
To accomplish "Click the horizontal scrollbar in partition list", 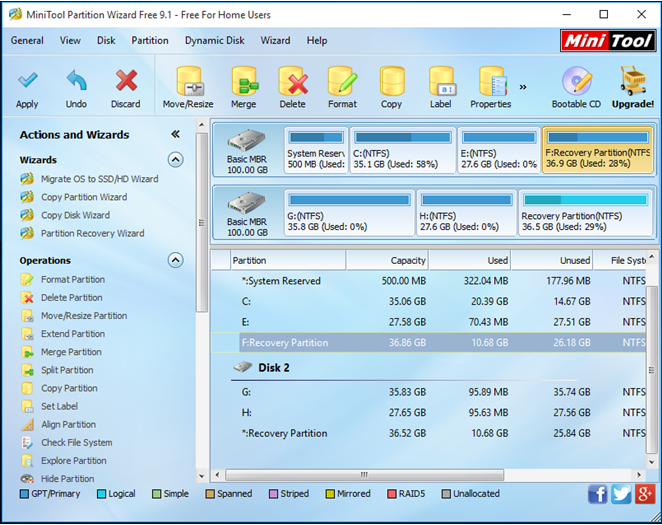I will tap(364, 475).
